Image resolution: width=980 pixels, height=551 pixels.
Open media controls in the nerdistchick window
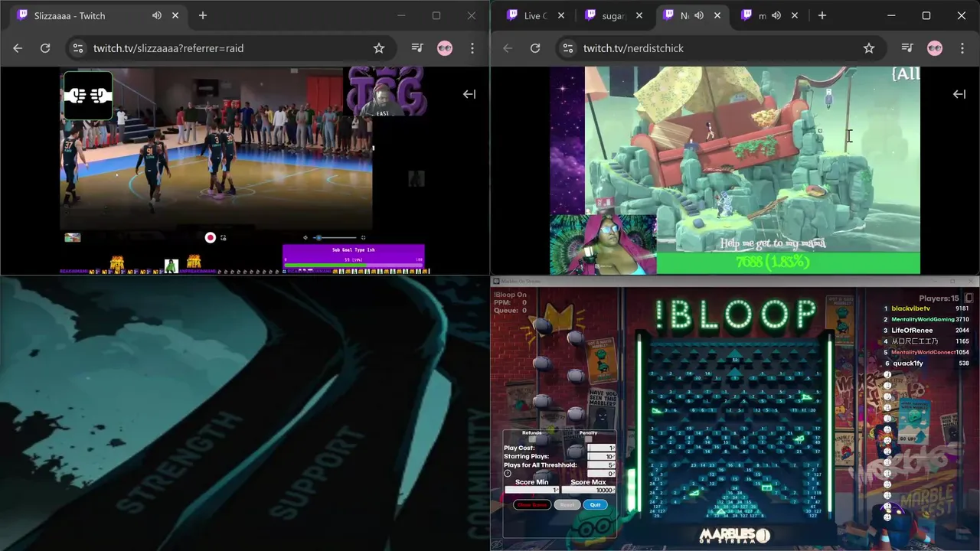pos(907,48)
